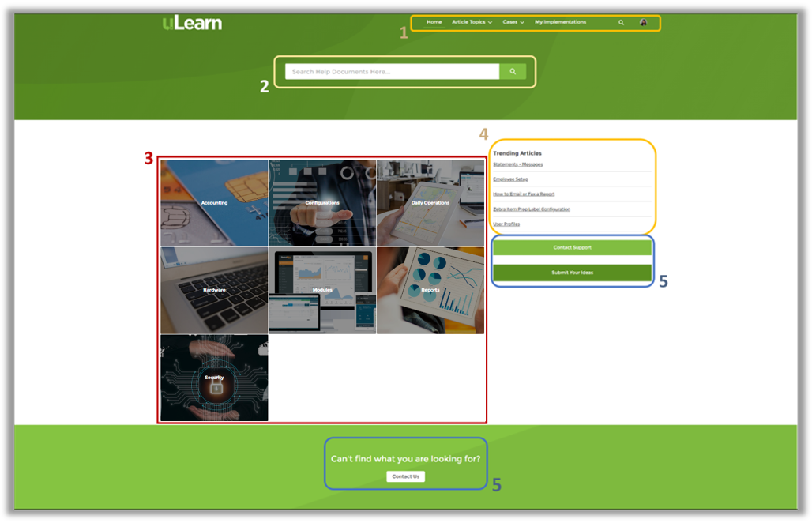This screenshot has height=523, width=812.
Task: Open Zebra Item Prep Label Configuration article
Action: tap(531, 209)
